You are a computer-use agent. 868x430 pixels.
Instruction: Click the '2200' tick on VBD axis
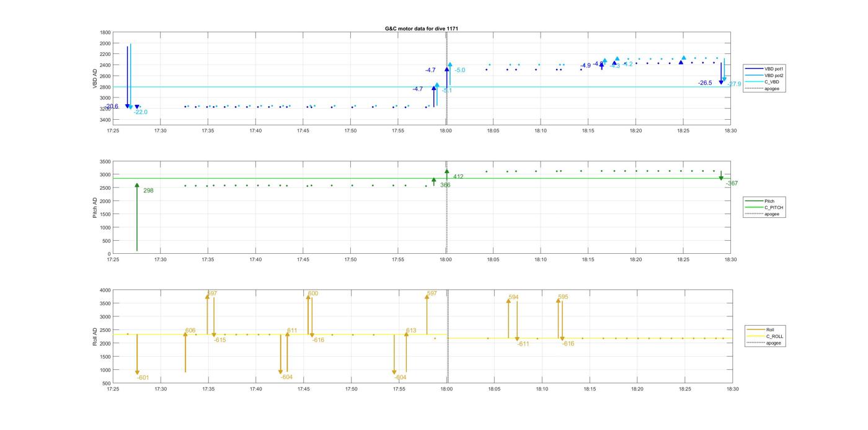[x=105, y=54]
